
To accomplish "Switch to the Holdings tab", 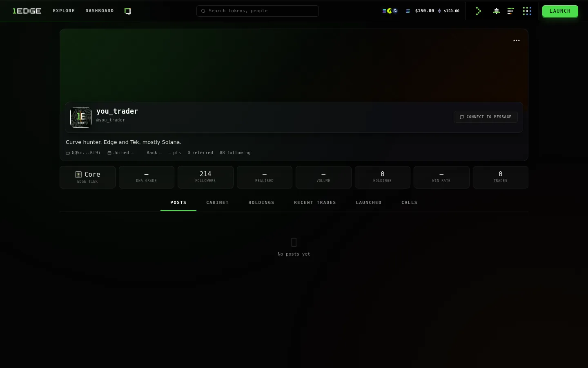I will (261, 202).
